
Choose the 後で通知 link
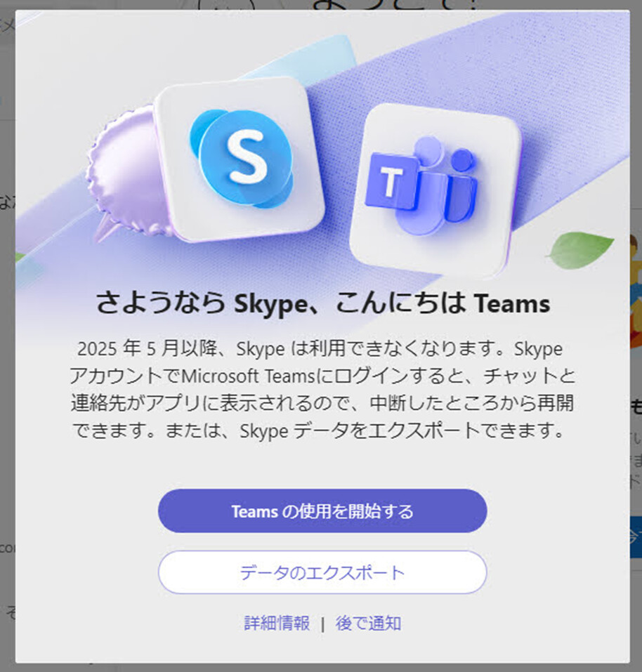pos(369,623)
